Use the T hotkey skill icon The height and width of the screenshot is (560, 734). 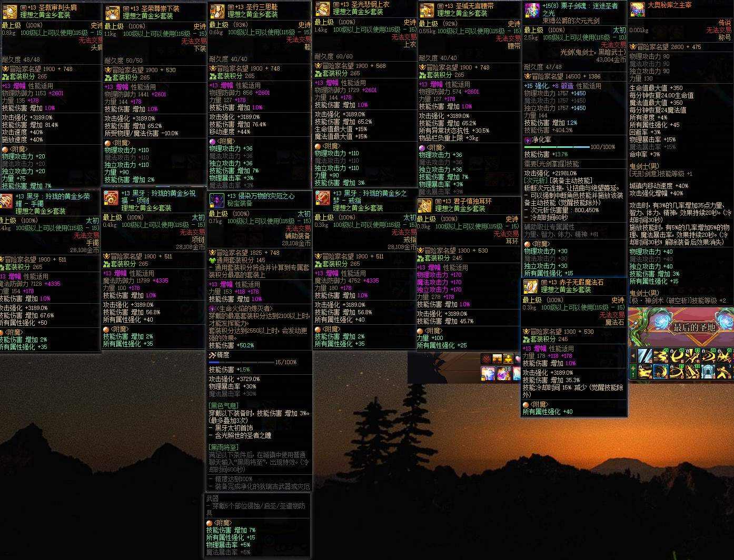tap(708, 356)
